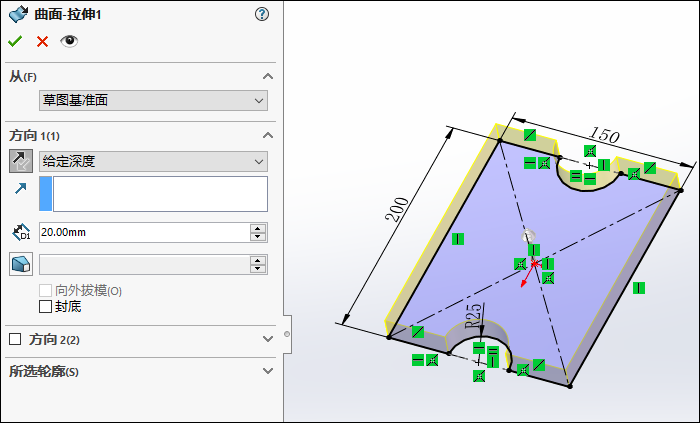Open help for 曲面-拉伸1
Image resolution: width=700 pixels, height=423 pixels.
[262, 14]
